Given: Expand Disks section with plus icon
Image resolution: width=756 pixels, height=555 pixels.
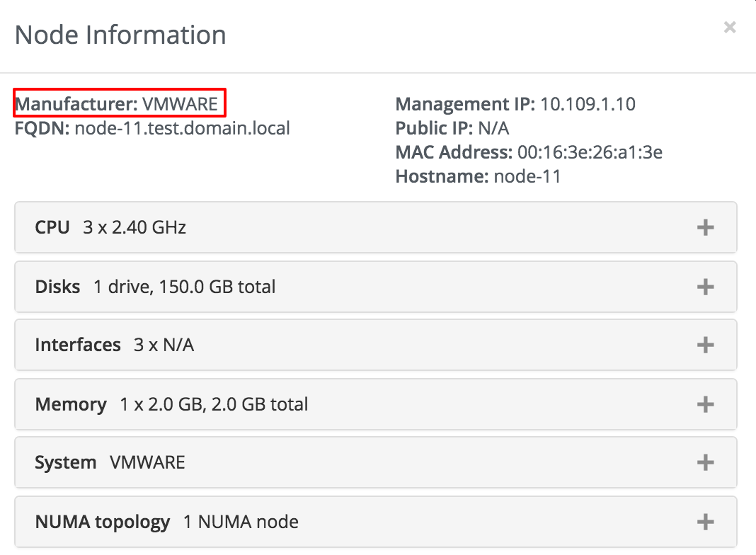Looking at the screenshot, I should pos(705,287).
